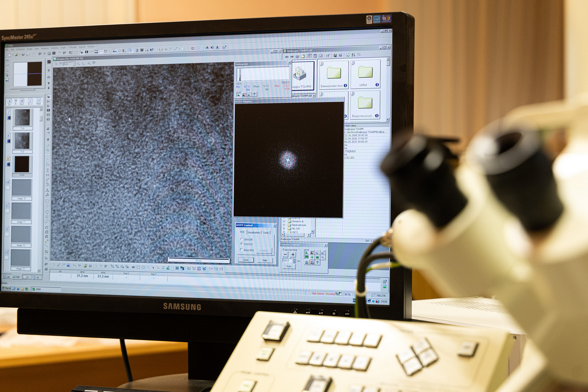
Task: Click the green cross icon in Camera Control
Action: click(x=312, y=257)
